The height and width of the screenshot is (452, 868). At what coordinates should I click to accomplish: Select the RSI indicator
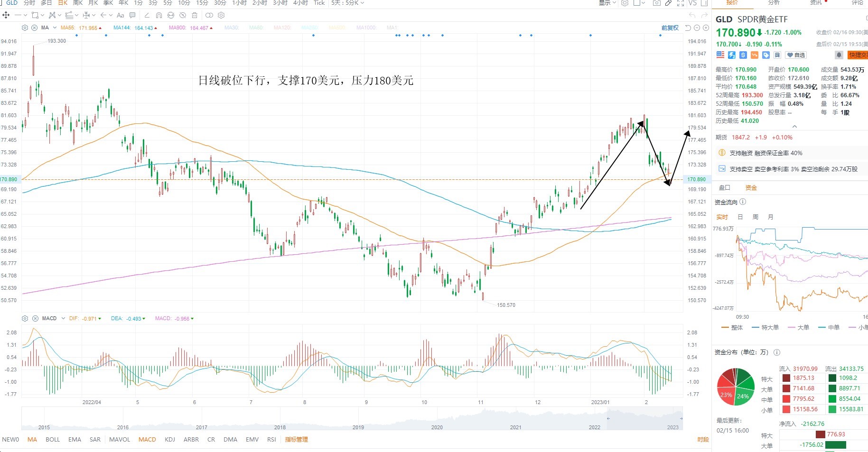point(271,440)
